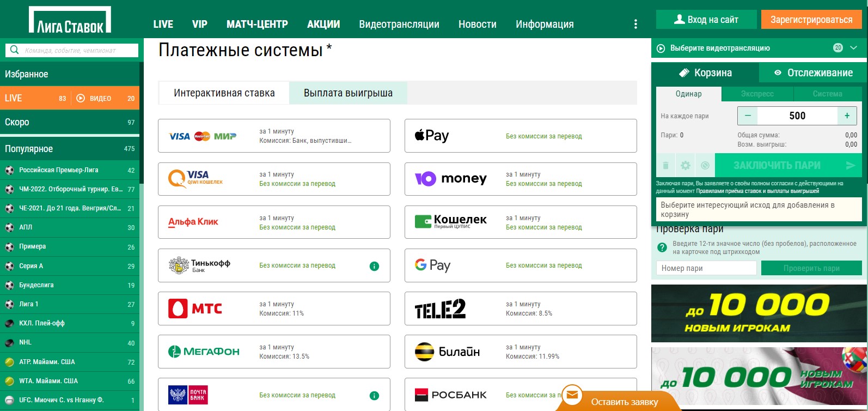Click the football icon beside АПЛ
Viewport: 868px width, 411px height.
9,228
